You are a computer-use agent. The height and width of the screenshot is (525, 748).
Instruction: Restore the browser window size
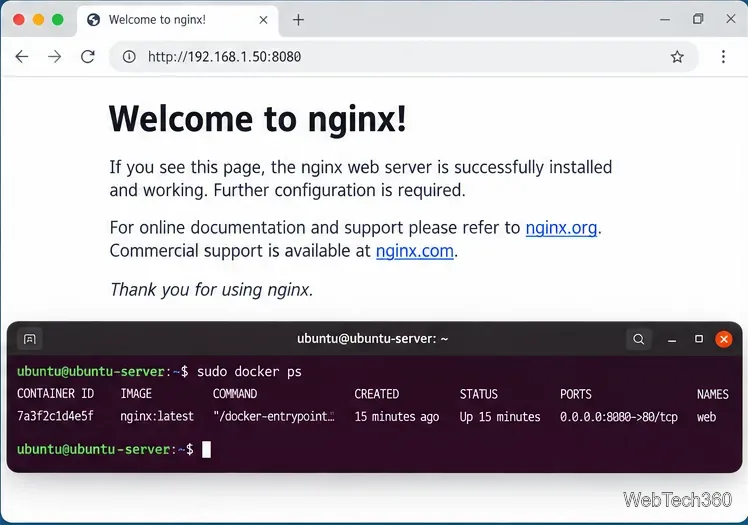click(698, 19)
